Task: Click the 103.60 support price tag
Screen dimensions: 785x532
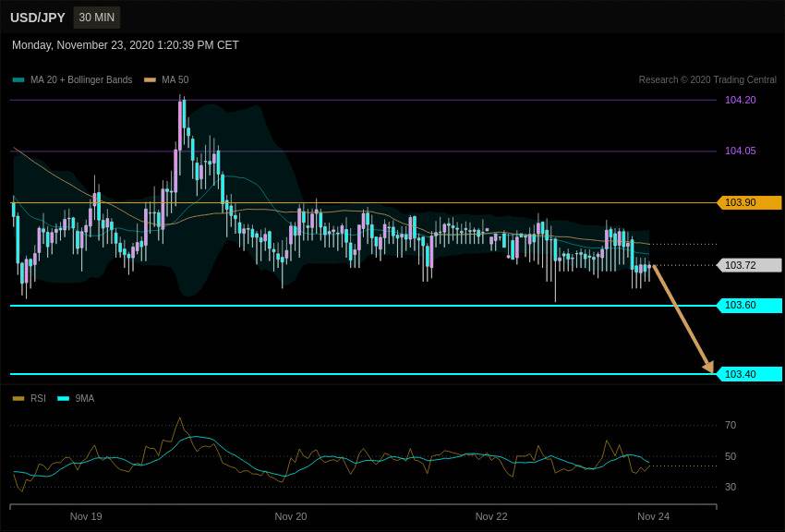Action: pyautogui.click(x=750, y=305)
